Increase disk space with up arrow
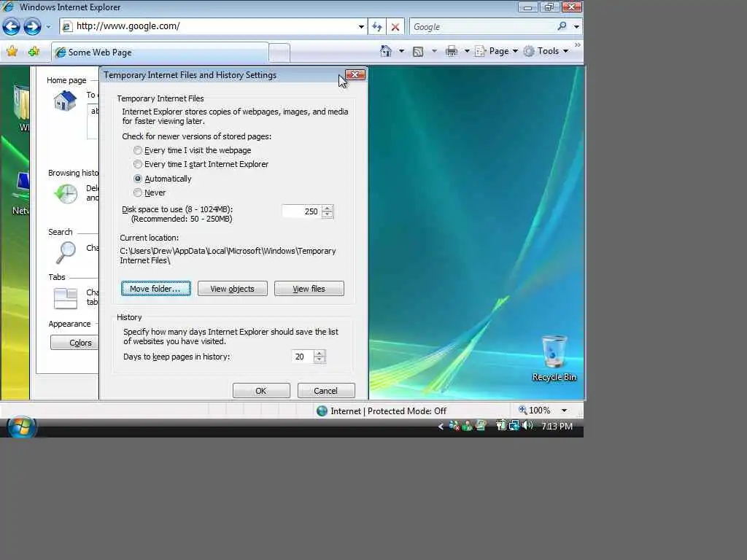Screen dimensions: 747x560 tap(328, 208)
